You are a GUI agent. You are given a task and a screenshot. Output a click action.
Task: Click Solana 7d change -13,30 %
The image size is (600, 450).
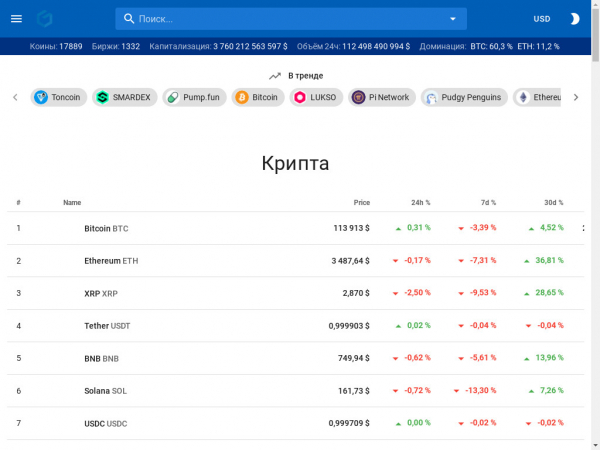(481, 390)
